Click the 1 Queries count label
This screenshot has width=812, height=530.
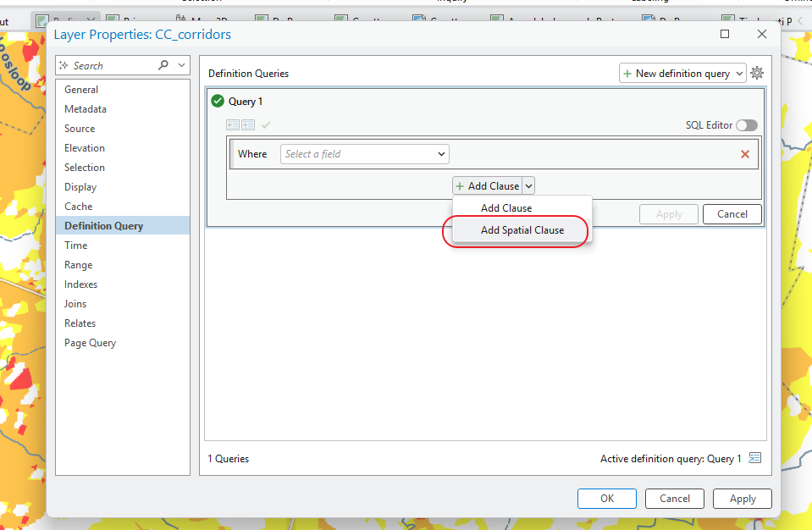coord(229,459)
